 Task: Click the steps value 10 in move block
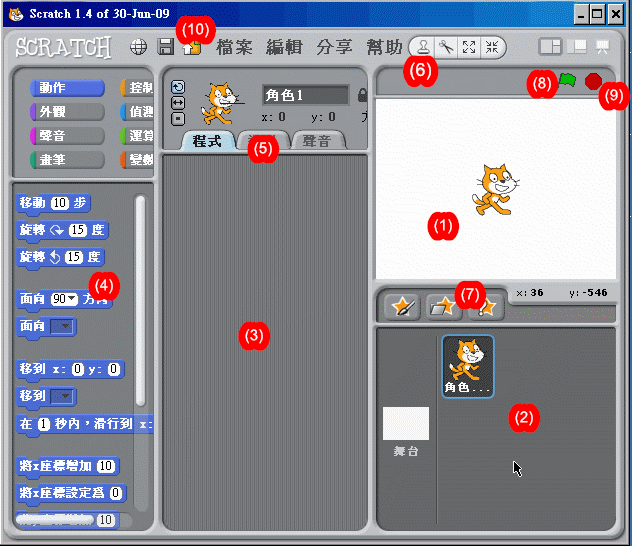(60, 203)
